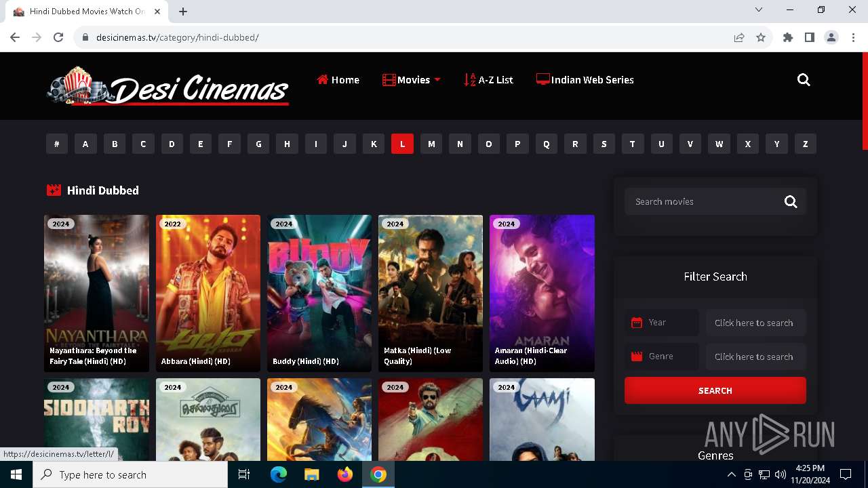
Task: Click the Year 'Click here to search' field
Action: [x=756, y=323]
